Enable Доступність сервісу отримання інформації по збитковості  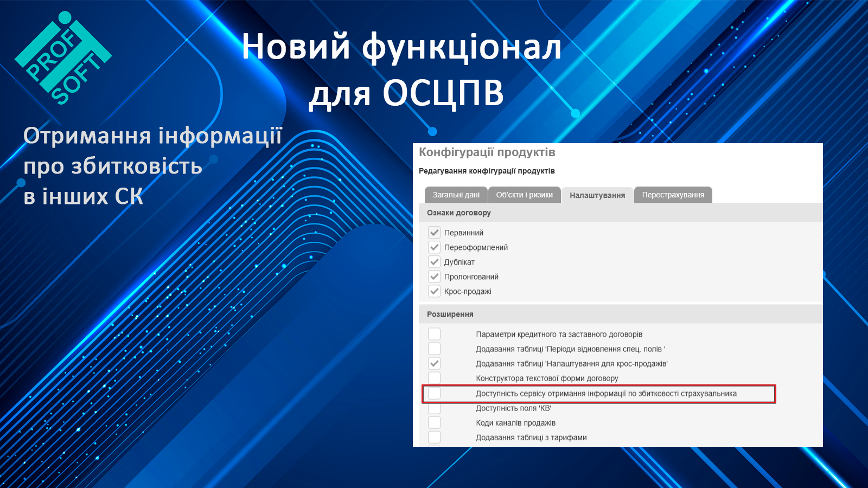tap(434, 393)
